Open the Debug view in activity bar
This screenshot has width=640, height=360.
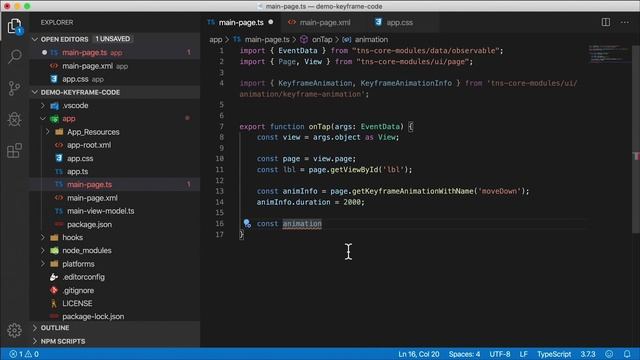14,119
